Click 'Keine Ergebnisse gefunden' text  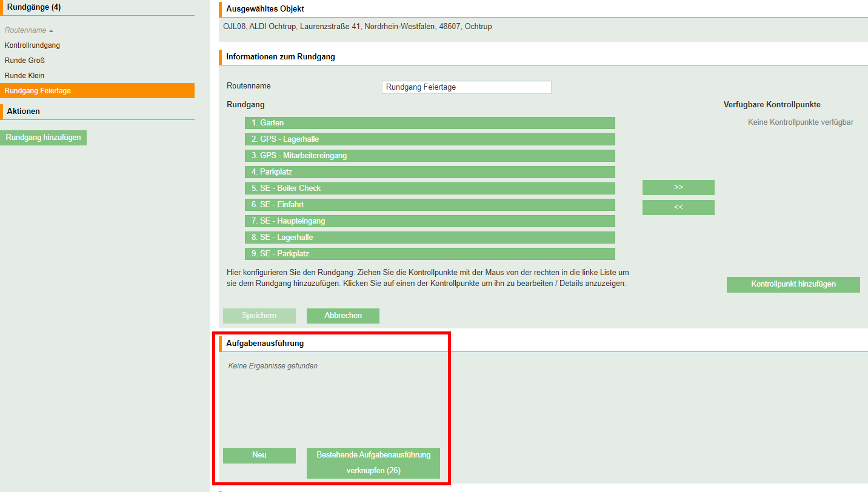point(273,366)
